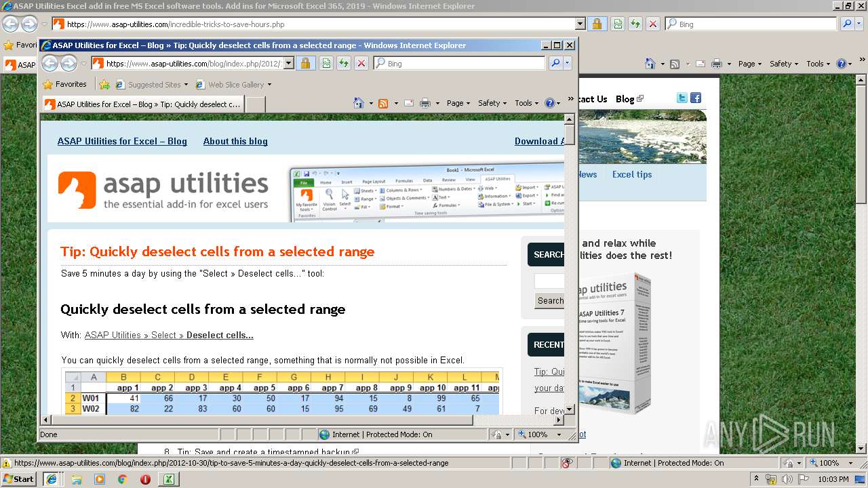Open zoom 100% dropdown in background window status bar

851,463
